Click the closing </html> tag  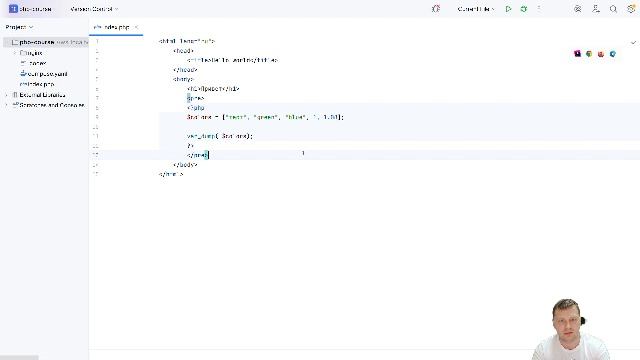171,174
